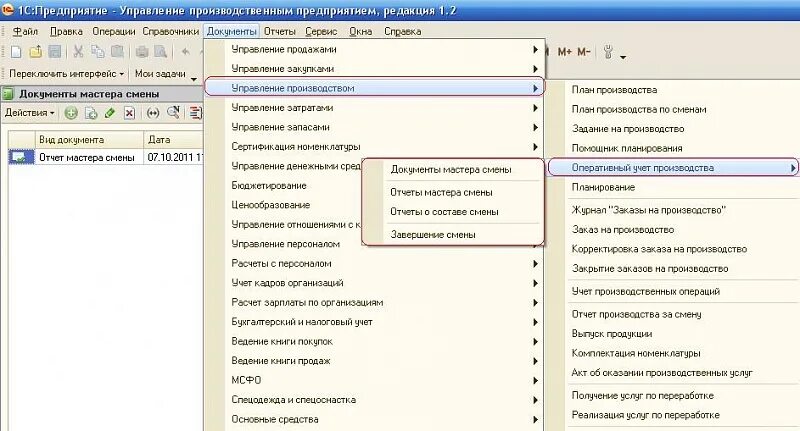Select План производства по сменам item
The height and width of the screenshot is (431, 800).
(x=639, y=109)
